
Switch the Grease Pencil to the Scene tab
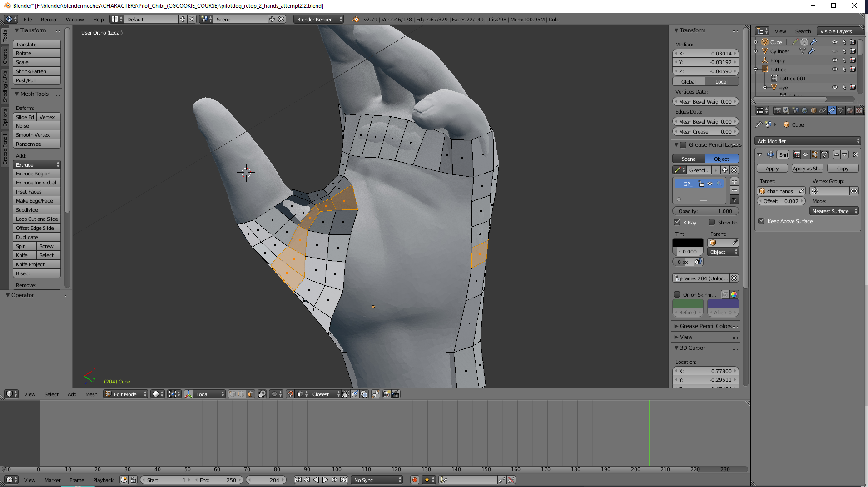689,159
